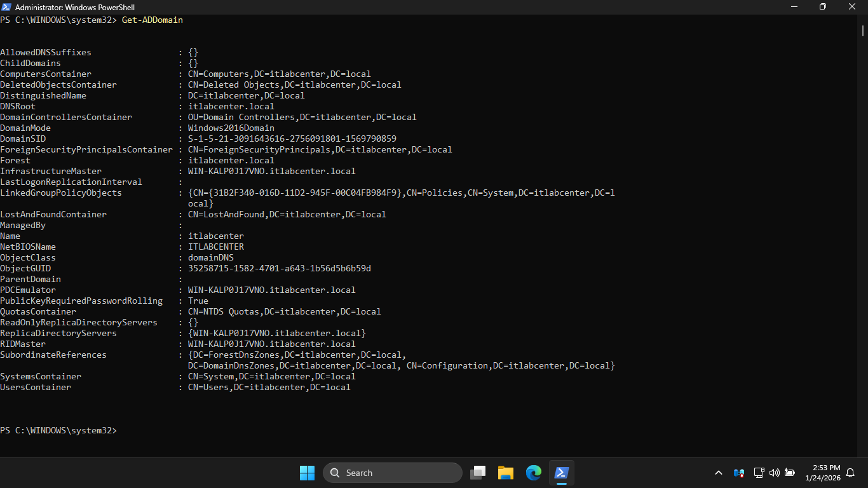The image size is (868, 488).
Task: Open the Windows Start menu
Action: 307,473
